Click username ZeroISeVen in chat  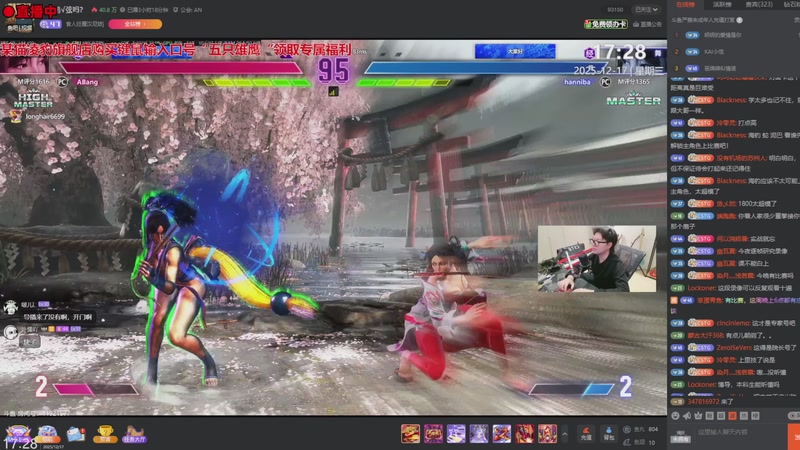734,347
